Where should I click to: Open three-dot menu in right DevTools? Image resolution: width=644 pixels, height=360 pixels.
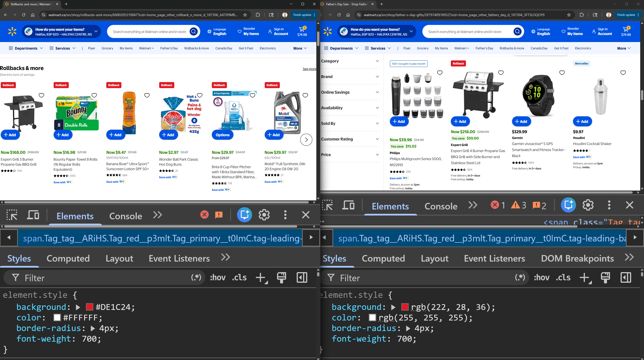[x=609, y=205]
